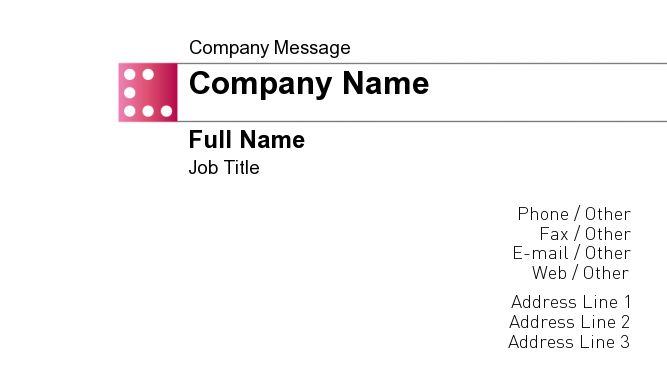Screen dimensions: 667x381
Task: Select the E-mail / Other line
Action: (572, 253)
